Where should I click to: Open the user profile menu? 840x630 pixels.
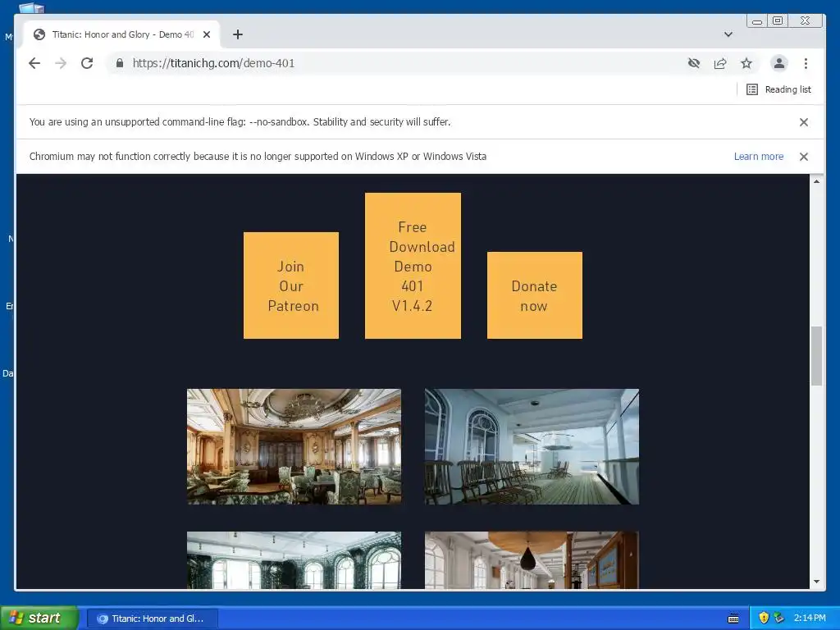779,63
